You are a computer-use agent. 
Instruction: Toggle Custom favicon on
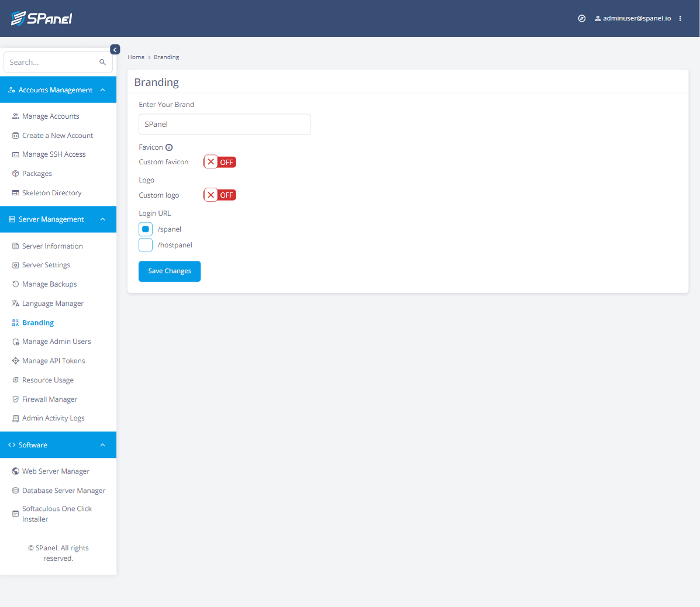(x=219, y=161)
